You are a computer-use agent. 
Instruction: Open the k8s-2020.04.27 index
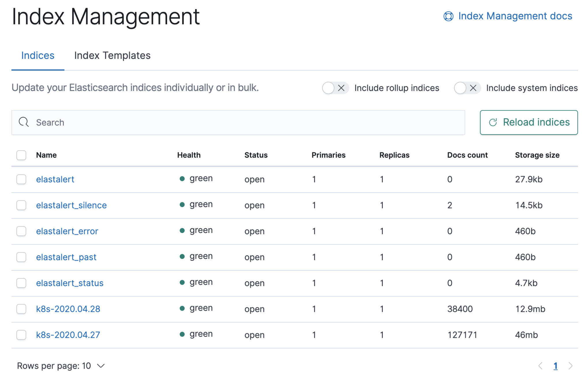pos(68,335)
